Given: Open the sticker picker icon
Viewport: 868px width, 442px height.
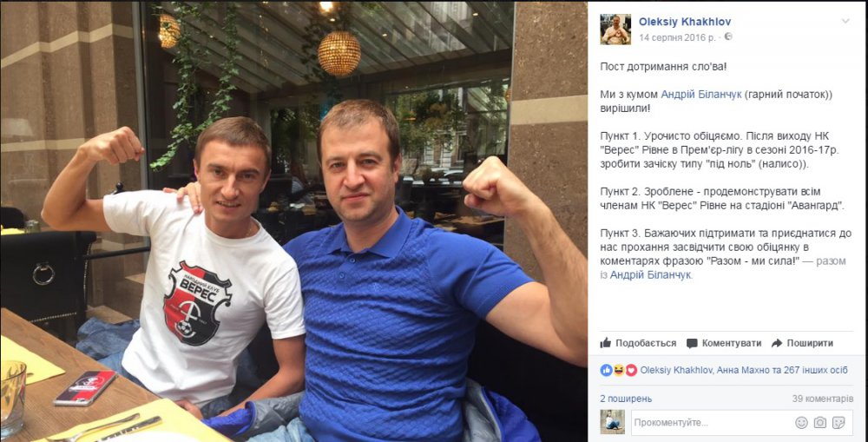Looking at the screenshot, I should pyautogui.click(x=838, y=423).
